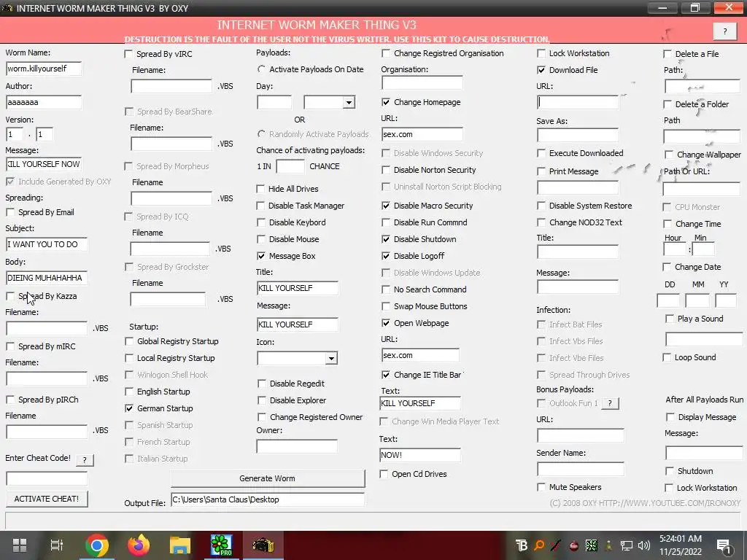Click the ACTIVATE CHEAT! button
The image size is (747, 560).
point(47,499)
